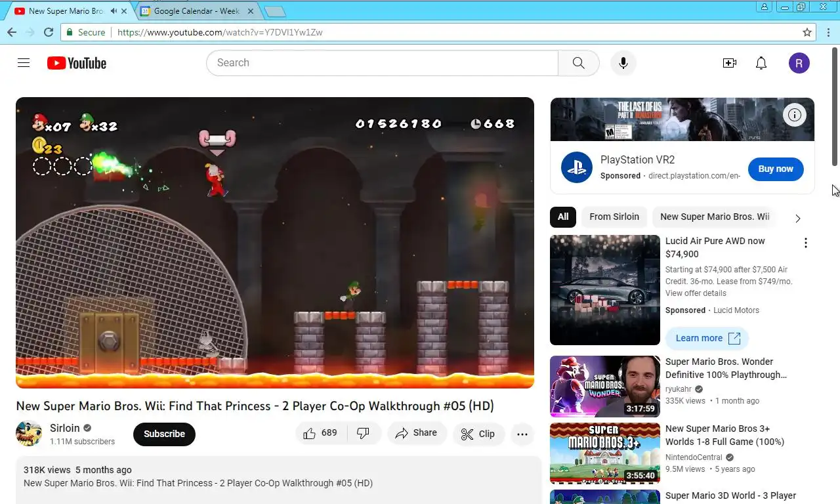This screenshot has height=504, width=840.
Task: Close the YouTube browser tab
Action: (124, 11)
